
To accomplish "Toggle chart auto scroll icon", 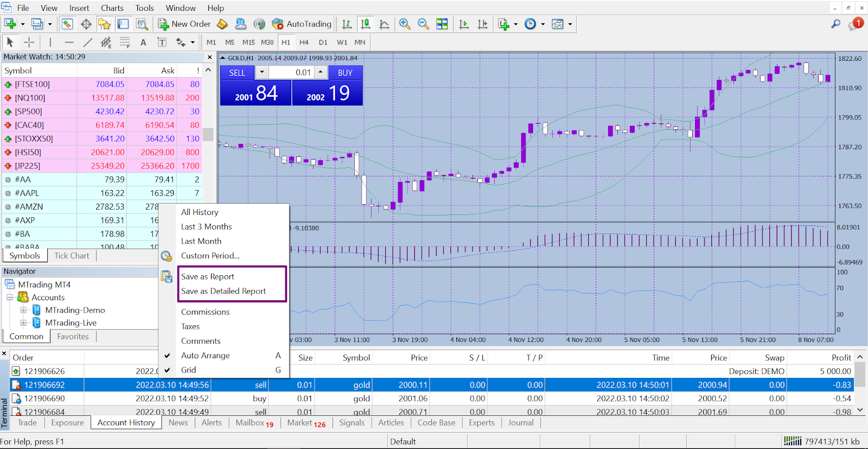I will [x=464, y=24].
